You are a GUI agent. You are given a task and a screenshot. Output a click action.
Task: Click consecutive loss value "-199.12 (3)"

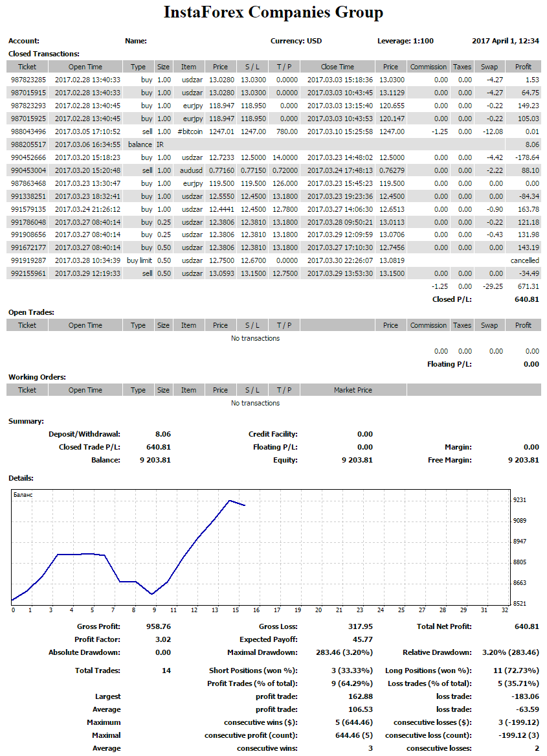pyautogui.click(x=519, y=736)
